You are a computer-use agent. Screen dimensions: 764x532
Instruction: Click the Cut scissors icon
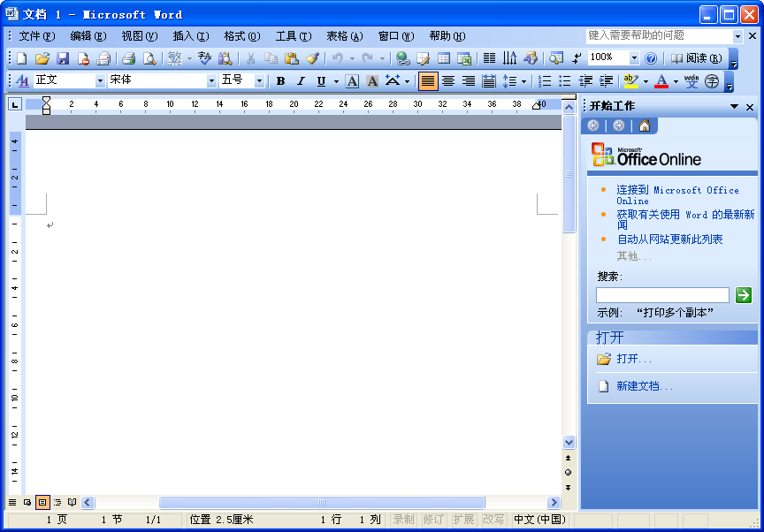pos(250,58)
